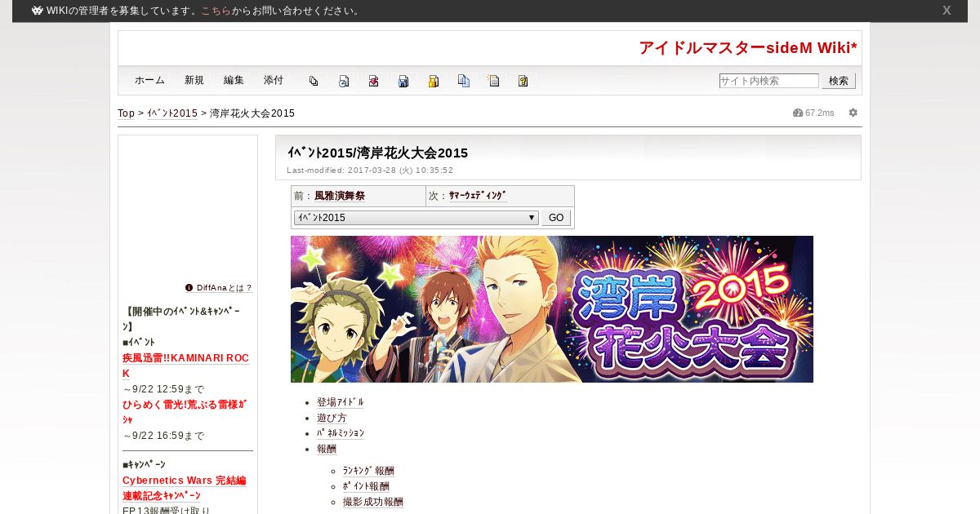This screenshot has height=514, width=980.
Task: Click the 検索 search button
Action: coord(839,81)
